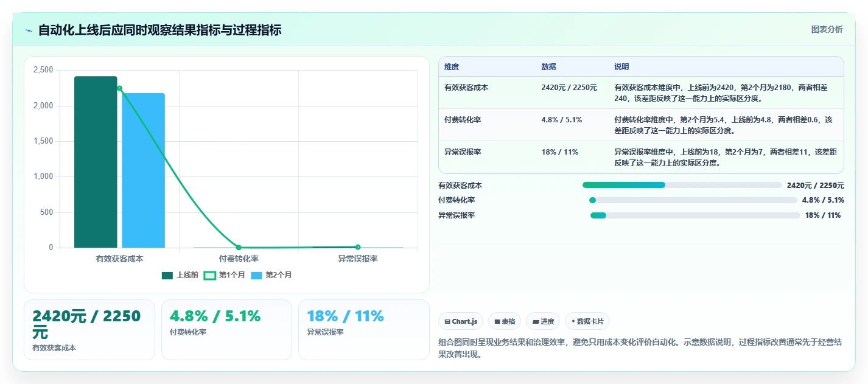This screenshot has height=384, width=868.
Task: Click the 有效获客成本 x-axis label
Action: 119,259
